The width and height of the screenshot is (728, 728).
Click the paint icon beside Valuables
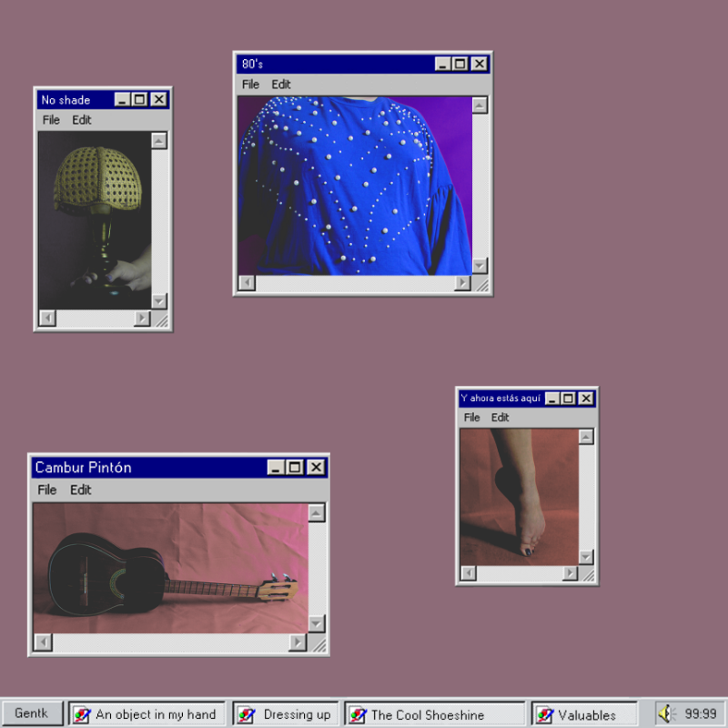[x=545, y=714]
